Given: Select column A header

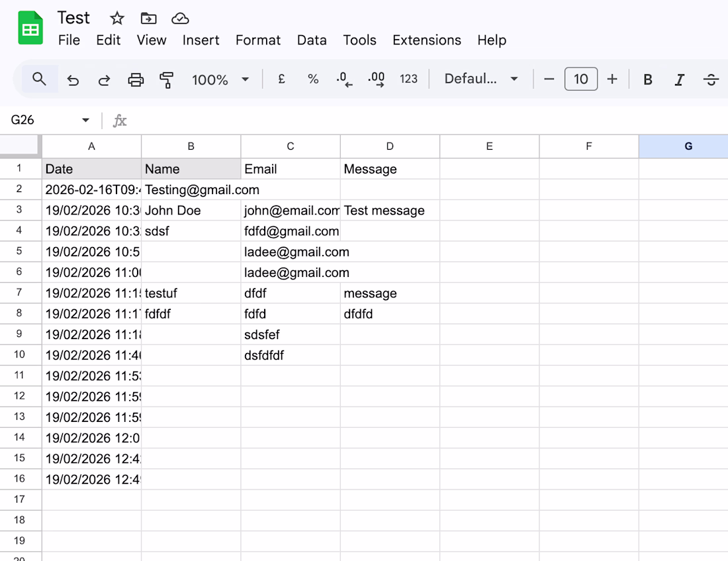Looking at the screenshot, I should tap(91, 146).
